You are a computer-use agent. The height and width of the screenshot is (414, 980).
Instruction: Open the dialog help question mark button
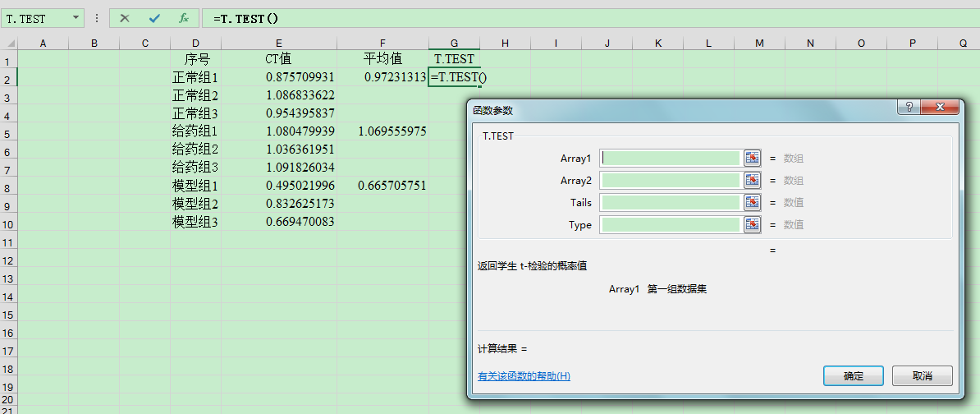(x=909, y=107)
